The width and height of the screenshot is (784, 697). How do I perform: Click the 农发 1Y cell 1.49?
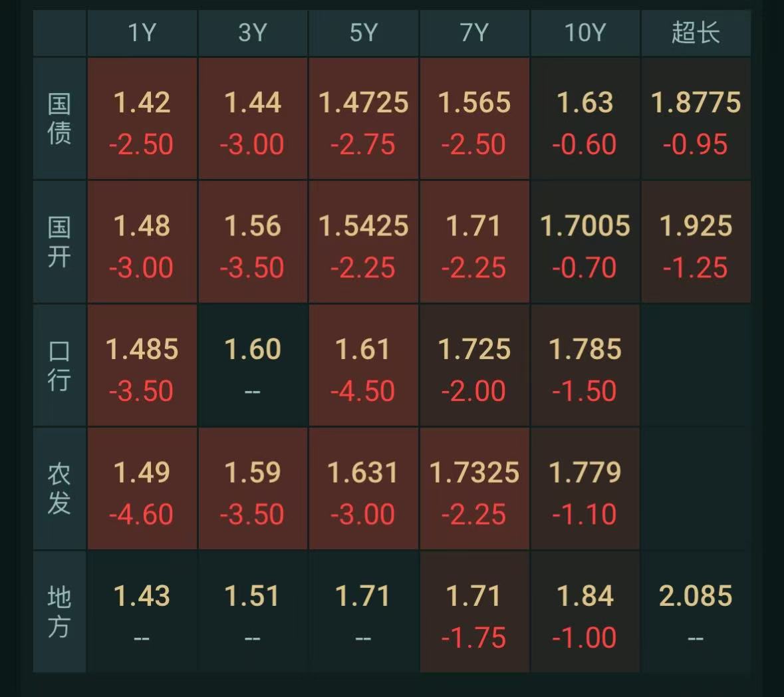[142, 489]
